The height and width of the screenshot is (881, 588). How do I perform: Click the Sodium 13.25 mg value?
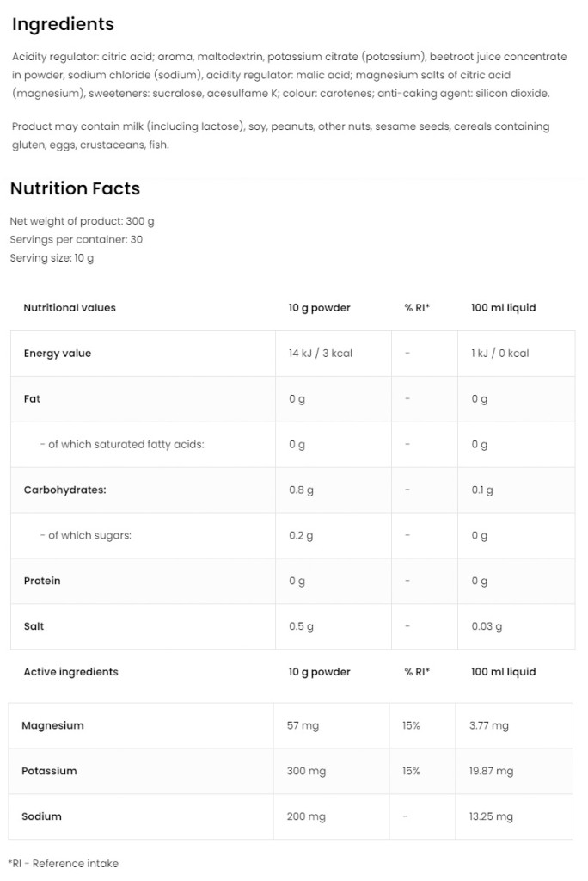[x=491, y=816]
